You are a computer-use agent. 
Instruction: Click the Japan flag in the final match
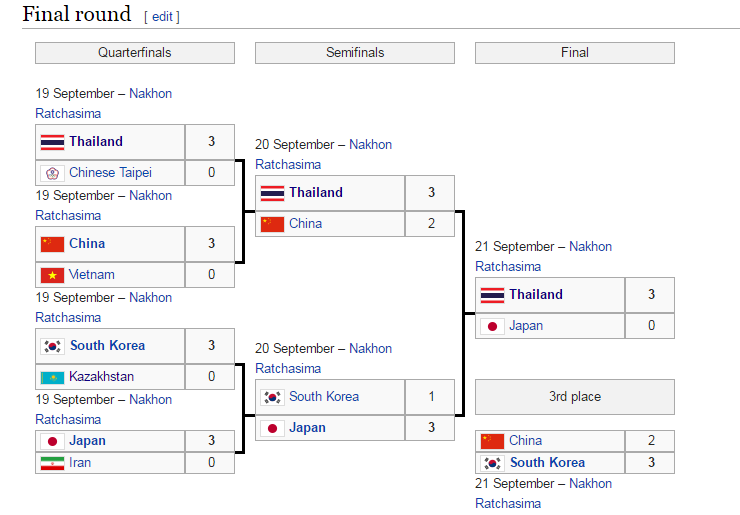click(x=492, y=326)
